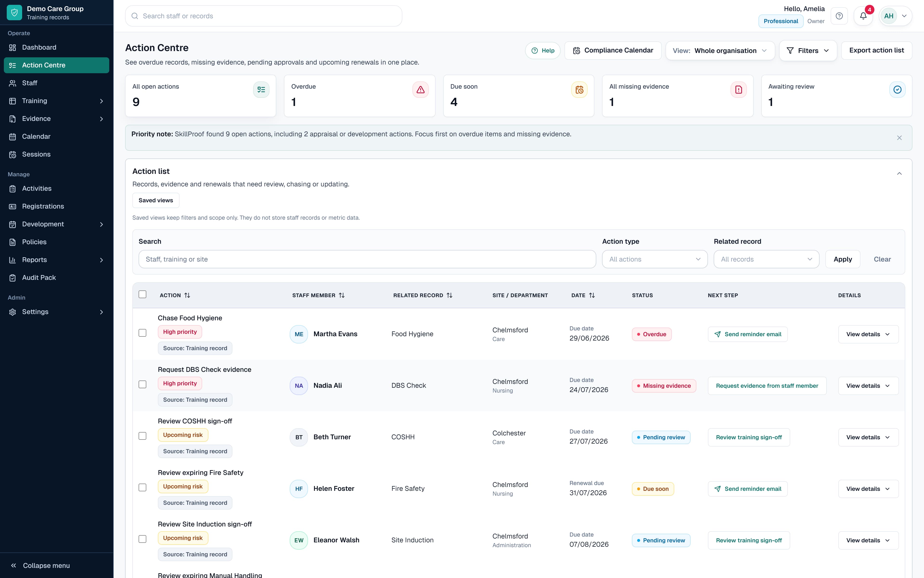Click the Due soon calendar-clock icon
Screen dimensions: 924x578
[579, 89]
